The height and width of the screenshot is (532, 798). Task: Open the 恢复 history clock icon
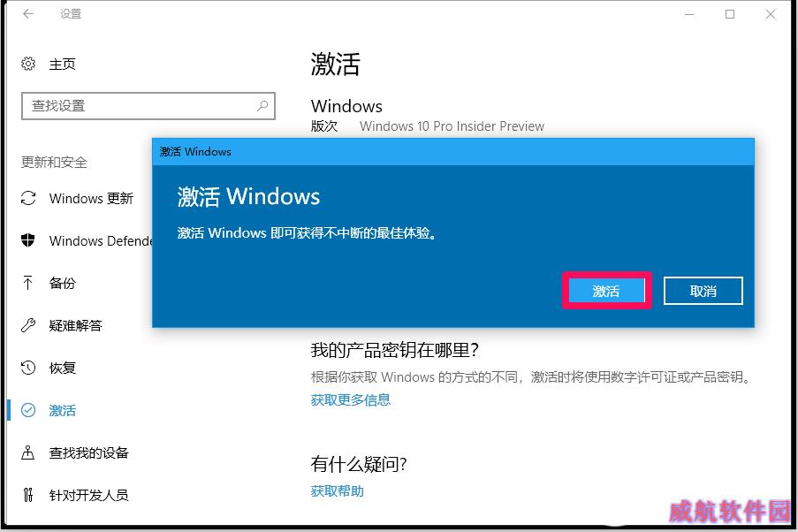[x=28, y=368]
